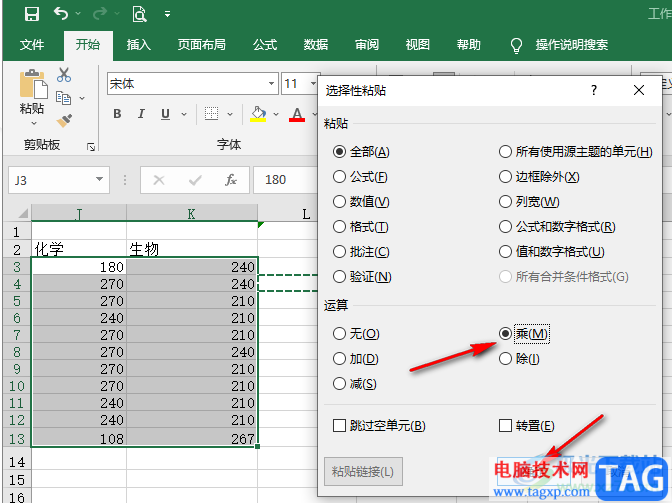Click the Paste clipboard icon
The height and width of the screenshot is (503, 672).
coord(33,84)
